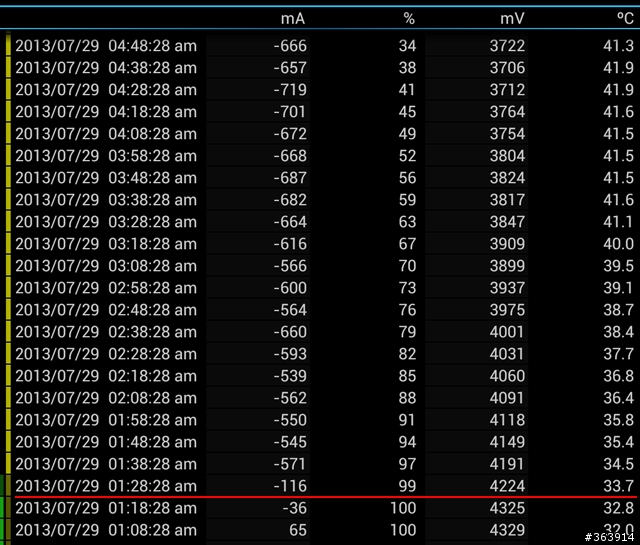Click the 39.1 temperature reading

(618, 288)
